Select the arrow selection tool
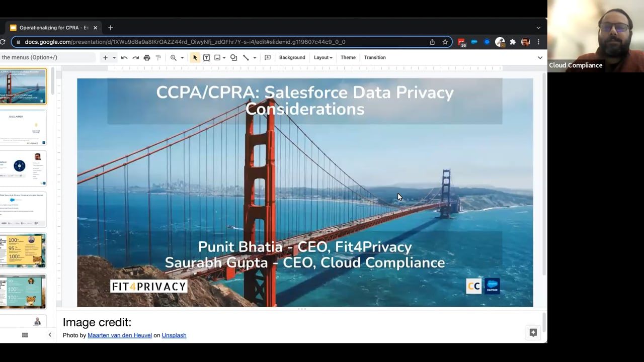 [195, 57]
